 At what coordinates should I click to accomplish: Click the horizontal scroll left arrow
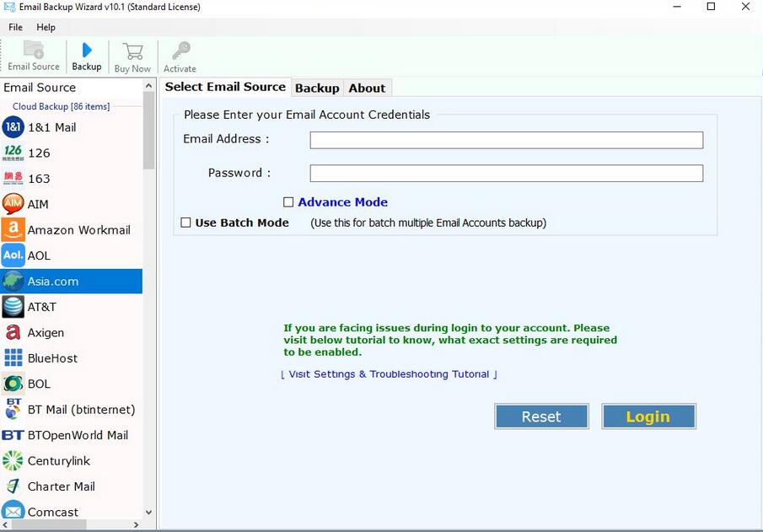[5, 524]
